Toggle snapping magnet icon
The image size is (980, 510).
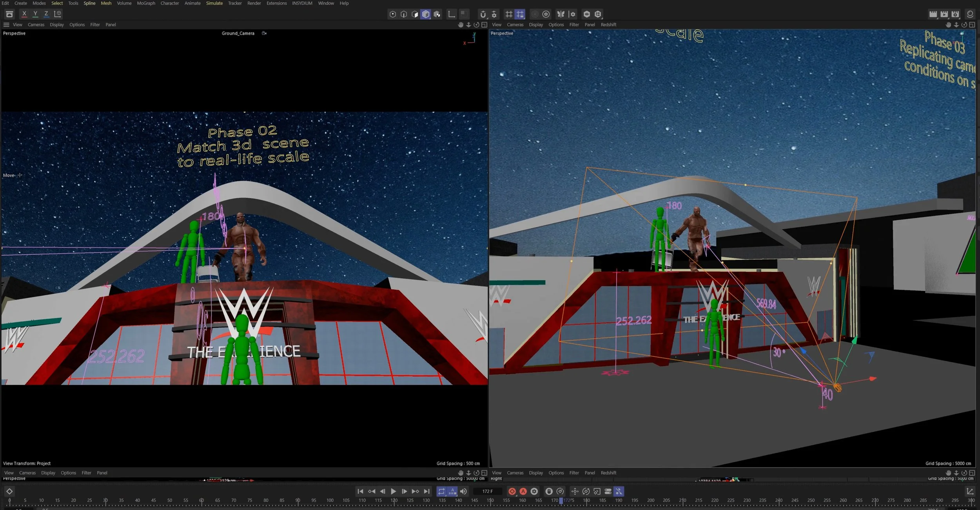[x=483, y=14]
